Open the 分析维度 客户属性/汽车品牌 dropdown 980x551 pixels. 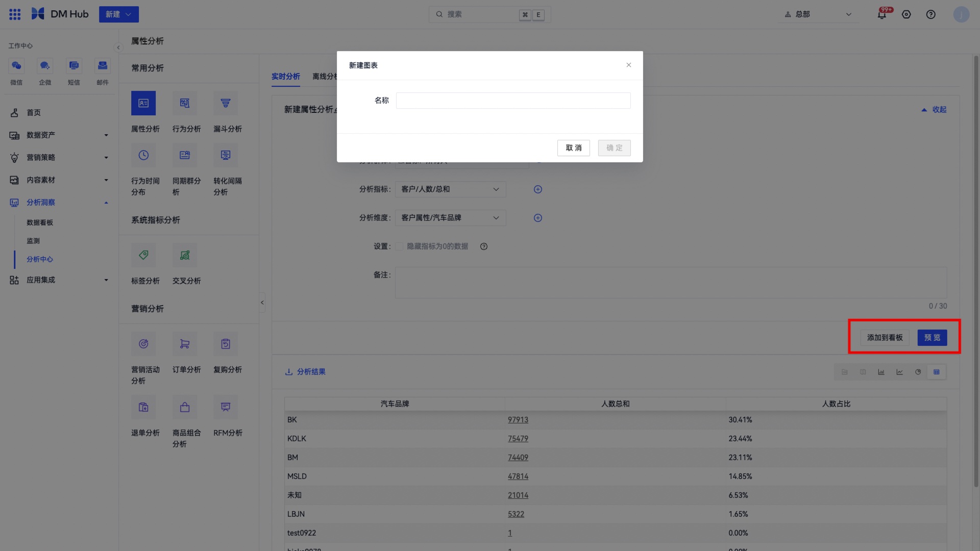(450, 218)
